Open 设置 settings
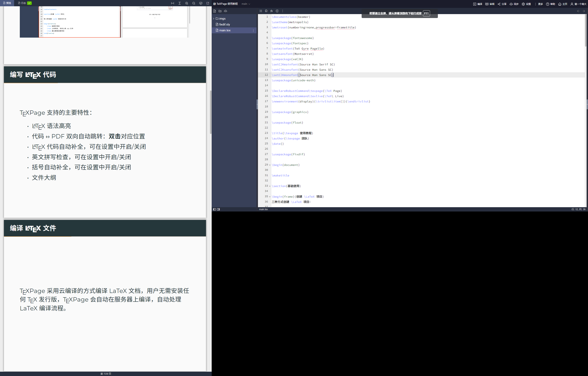This screenshot has height=376, width=588. (x=526, y=4)
